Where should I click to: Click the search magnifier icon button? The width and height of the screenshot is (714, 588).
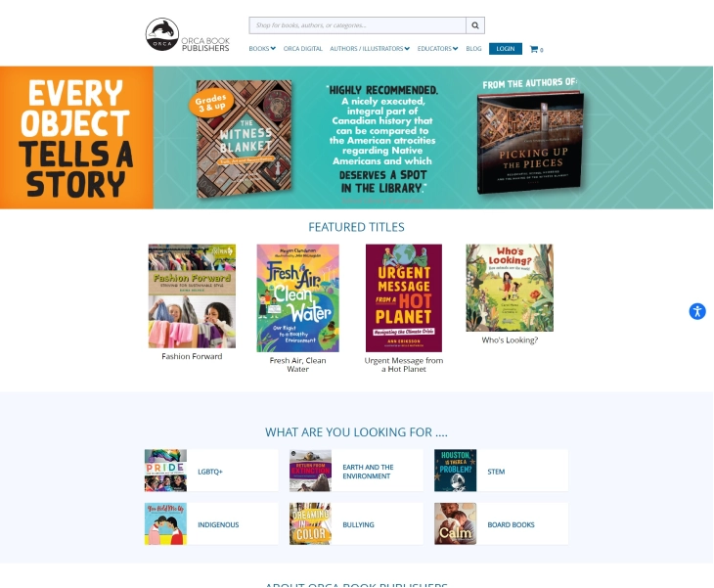point(475,25)
